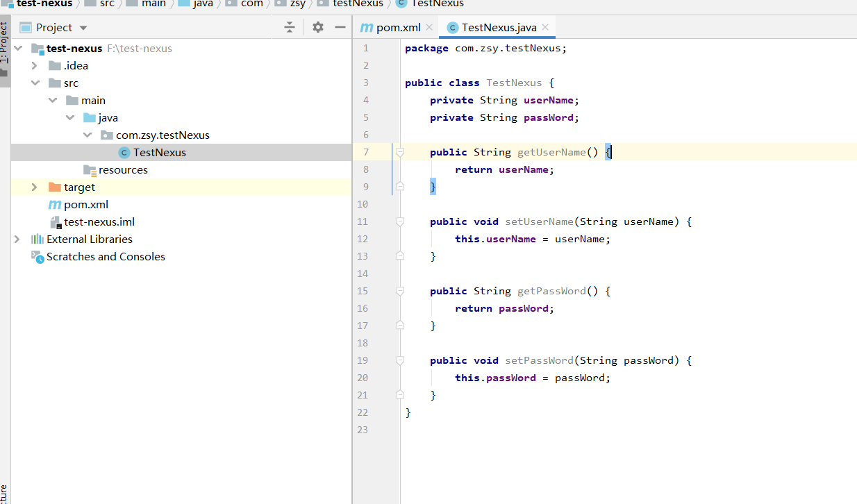Click the External Libraries icon
Viewport: 857px width, 504px height.
point(38,239)
